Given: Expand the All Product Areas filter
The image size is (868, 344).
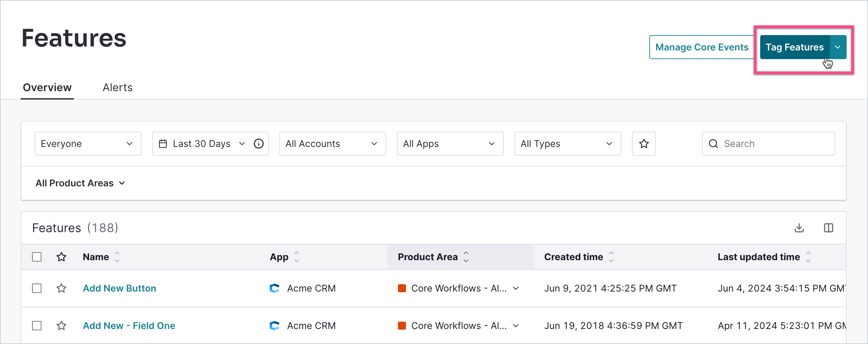Looking at the screenshot, I should point(80,183).
